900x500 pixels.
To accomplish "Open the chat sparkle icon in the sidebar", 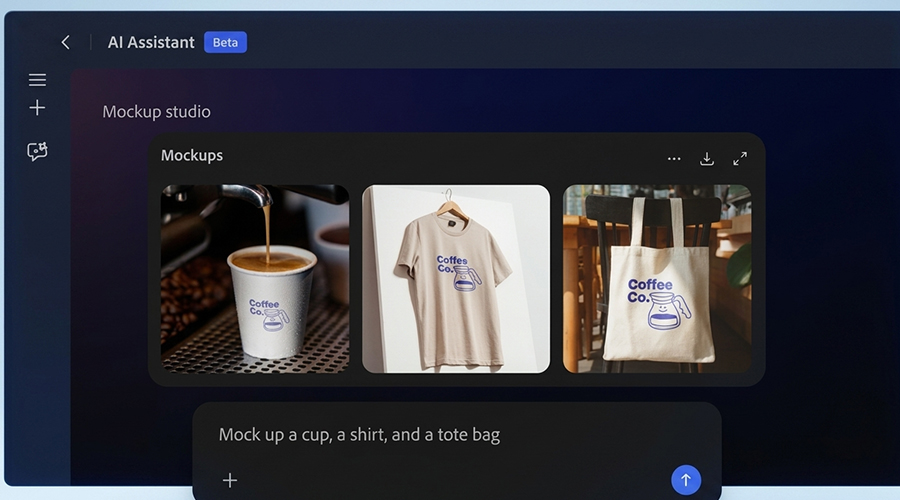I will (x=37, y=152).
